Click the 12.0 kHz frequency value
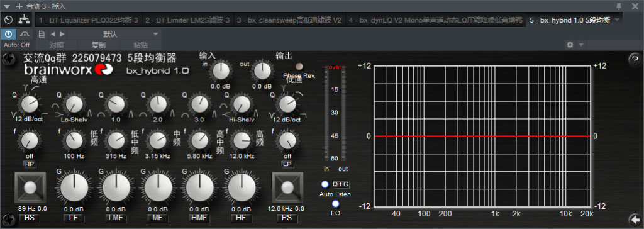 (242, 156)
